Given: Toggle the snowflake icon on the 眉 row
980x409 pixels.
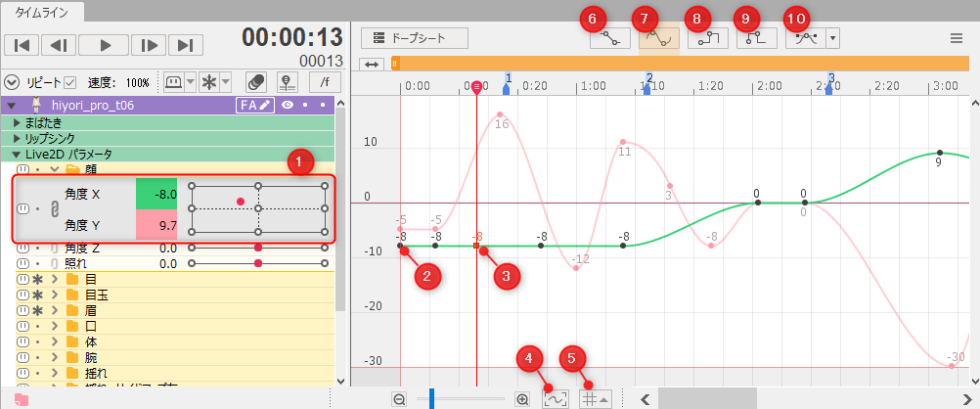Looking at the screenshot, I should (x=37, y=310).
